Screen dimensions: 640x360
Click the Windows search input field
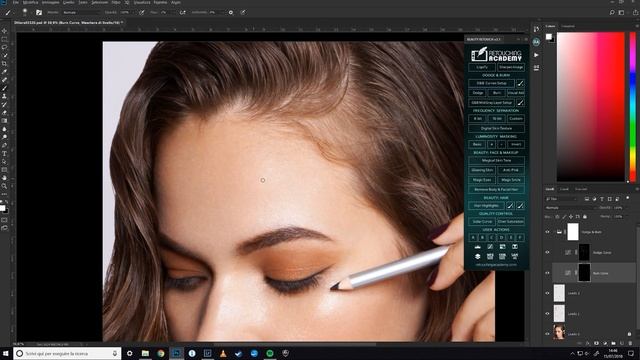click(67, 353)
